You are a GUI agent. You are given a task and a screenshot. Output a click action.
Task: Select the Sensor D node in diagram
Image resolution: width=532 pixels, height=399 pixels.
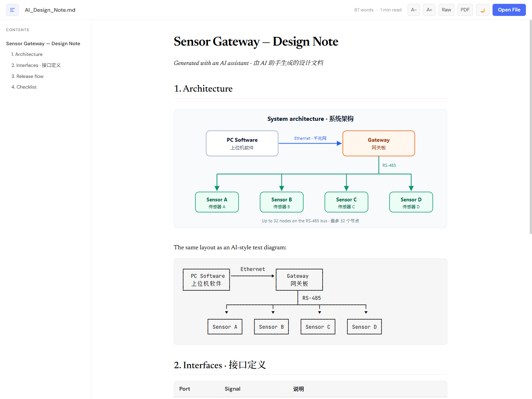click(411, 202)
